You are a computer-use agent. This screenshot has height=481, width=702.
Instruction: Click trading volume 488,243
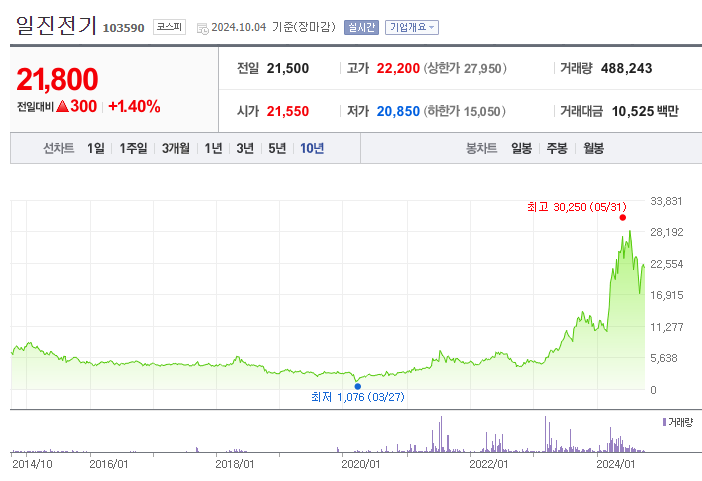click(x=626, y=68)
